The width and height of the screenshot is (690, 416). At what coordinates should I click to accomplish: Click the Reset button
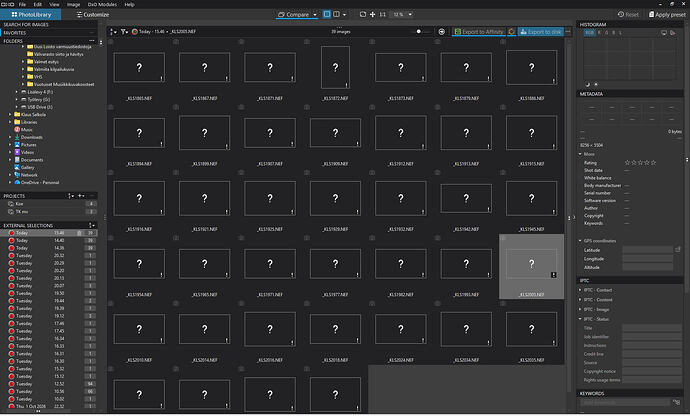click(x=628, y=15)
